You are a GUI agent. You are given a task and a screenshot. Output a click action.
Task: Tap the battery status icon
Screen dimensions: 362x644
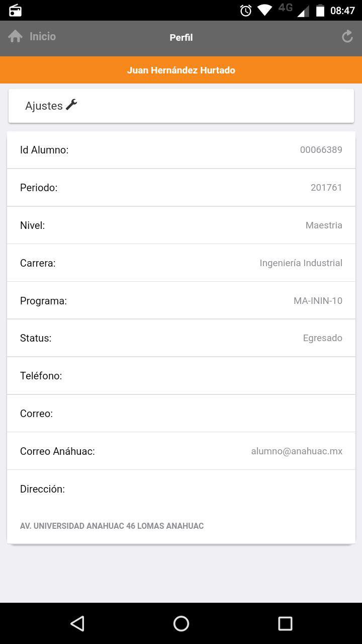click(x=320, y=10)
